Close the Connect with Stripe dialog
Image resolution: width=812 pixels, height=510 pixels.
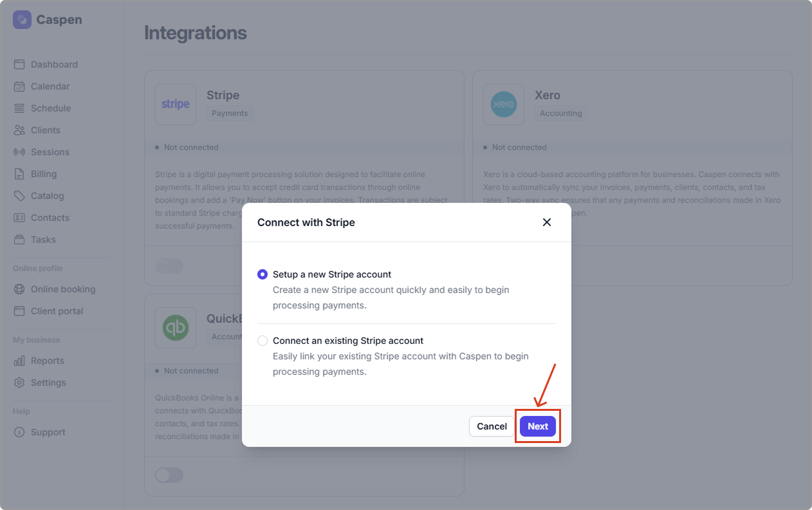click(x=547, y=222)
